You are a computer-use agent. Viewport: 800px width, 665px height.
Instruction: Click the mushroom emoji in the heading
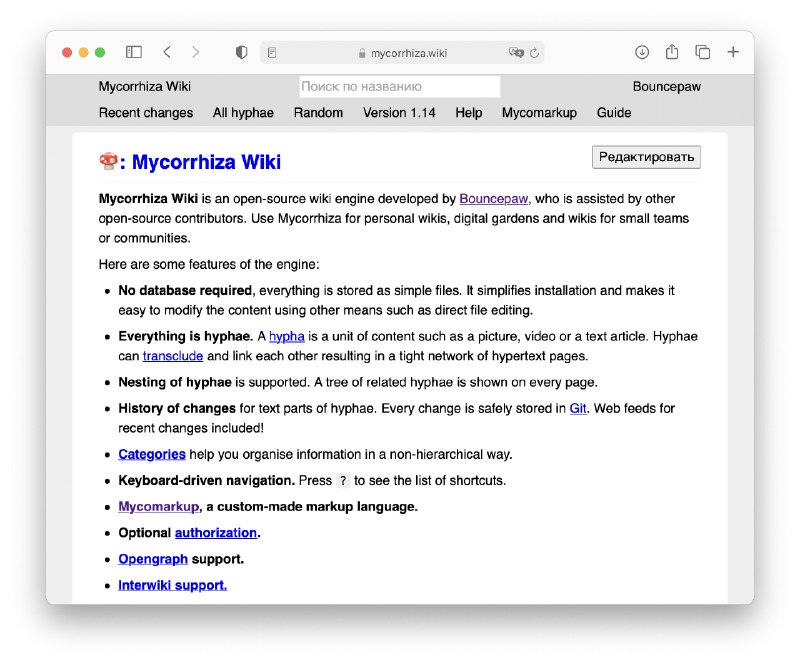[108, 161]
